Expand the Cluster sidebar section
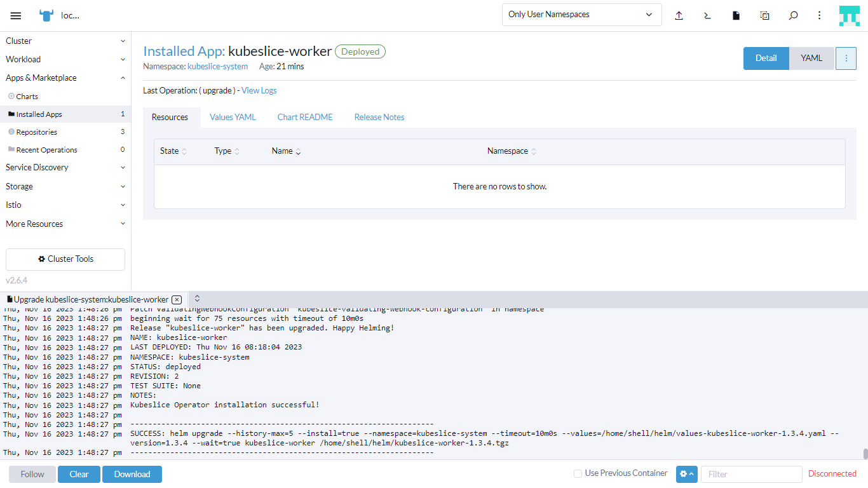The image size is (868, 488). point(65,41)
